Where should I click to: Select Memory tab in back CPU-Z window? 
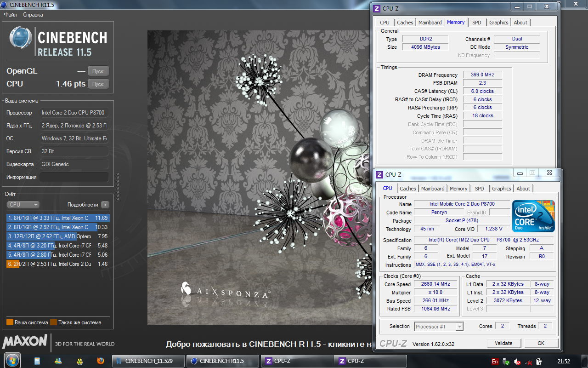(x=456, y=22)
